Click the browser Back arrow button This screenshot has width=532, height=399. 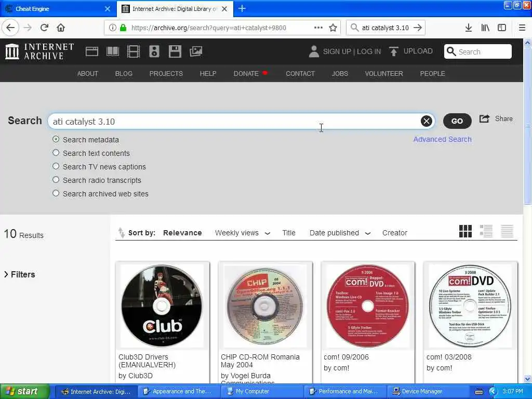click(x=10, y=28)
